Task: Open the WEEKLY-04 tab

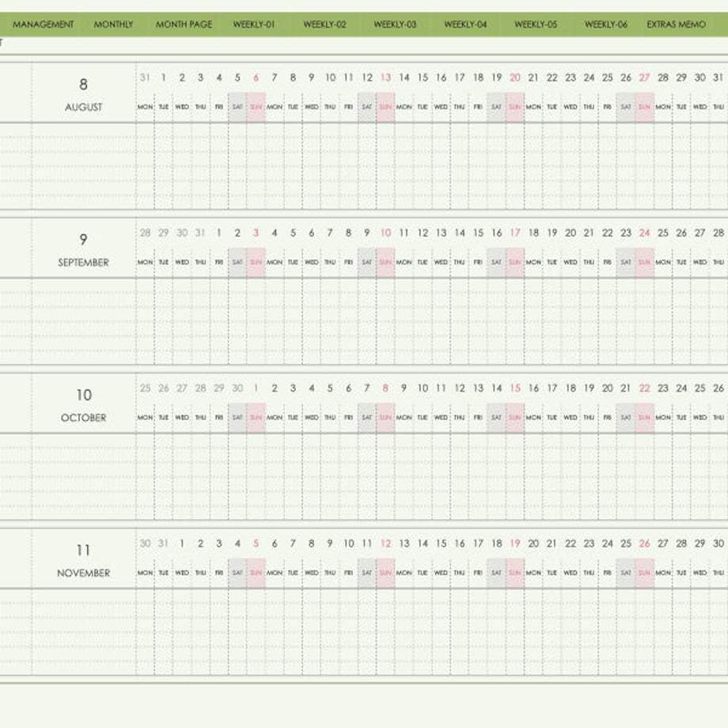Action: coord(465,25)
